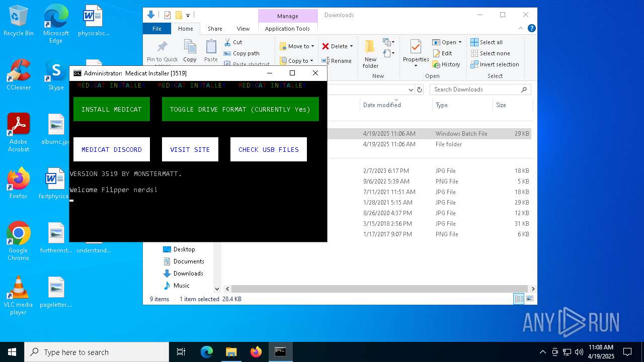Click Select all in ribbon

487,42
